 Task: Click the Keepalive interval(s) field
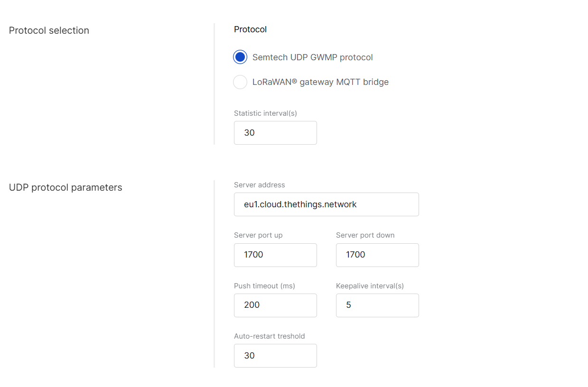coord(377,305)
